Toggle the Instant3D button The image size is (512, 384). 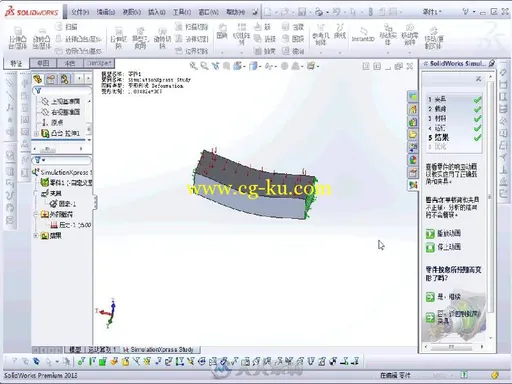[x=363, y=35]
